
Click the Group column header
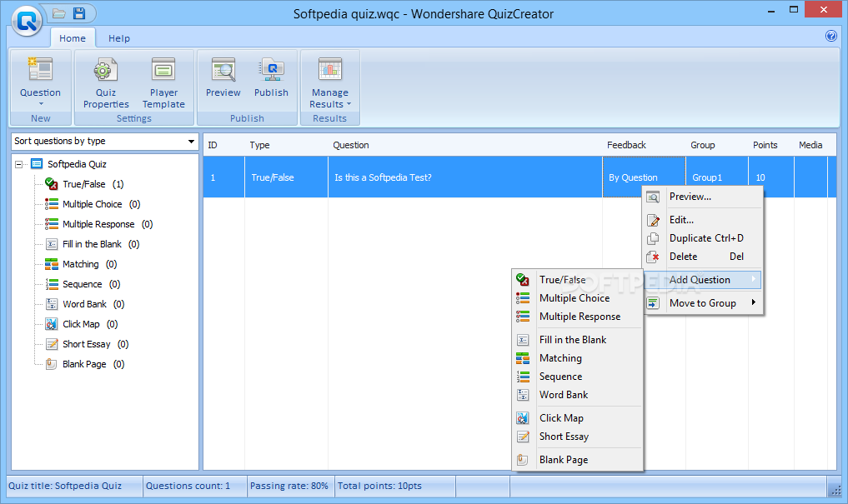click(717, 145)
